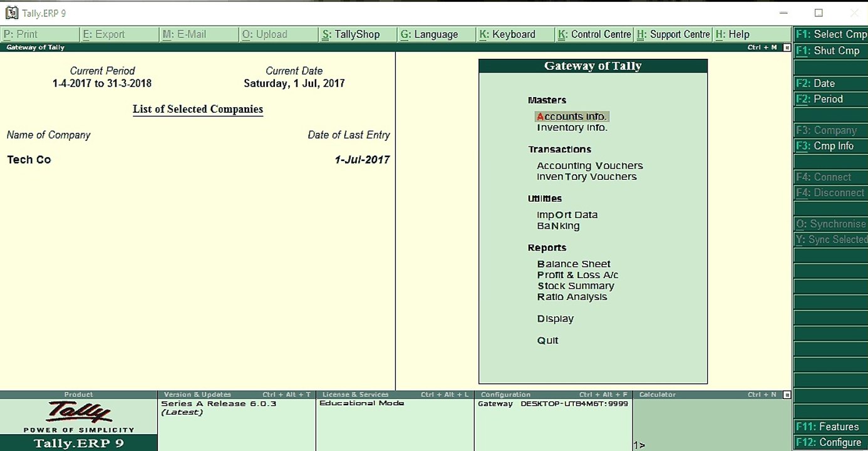Open the E-Mail option
Viewport: 868px width, 451px height.
199,34
